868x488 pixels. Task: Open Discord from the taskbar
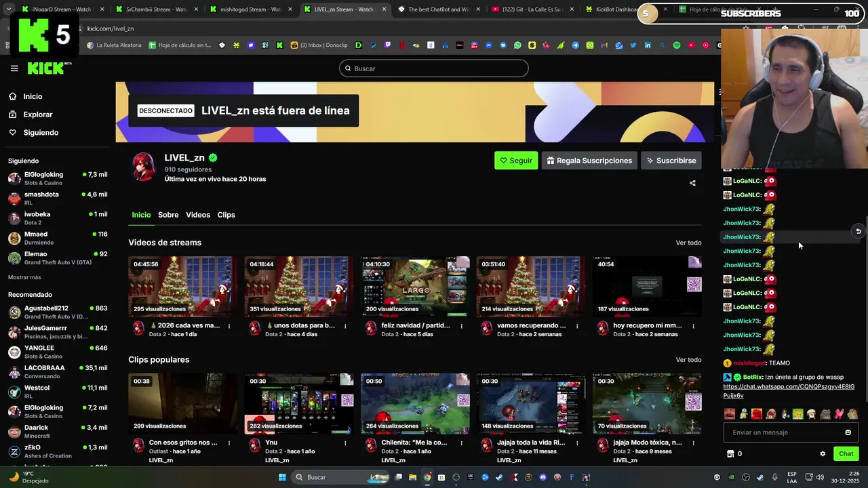point(542,477)
